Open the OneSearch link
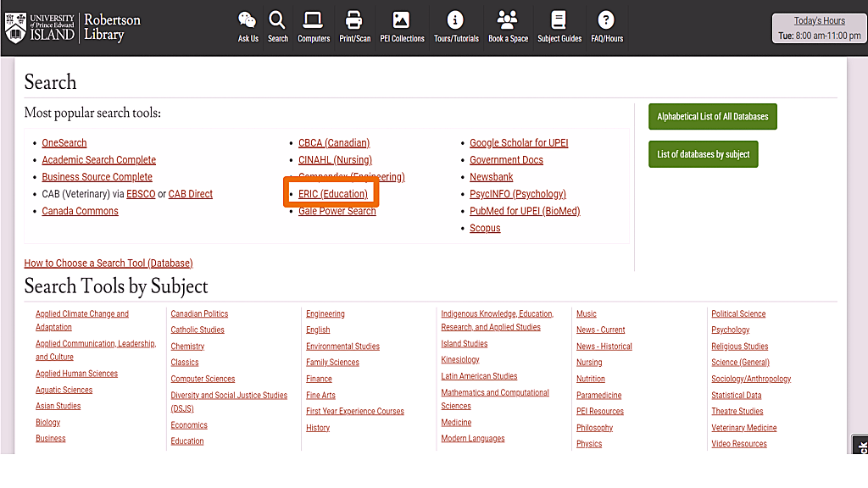The height and width of the screenshot is (488, 868). (x=64, y=143)
